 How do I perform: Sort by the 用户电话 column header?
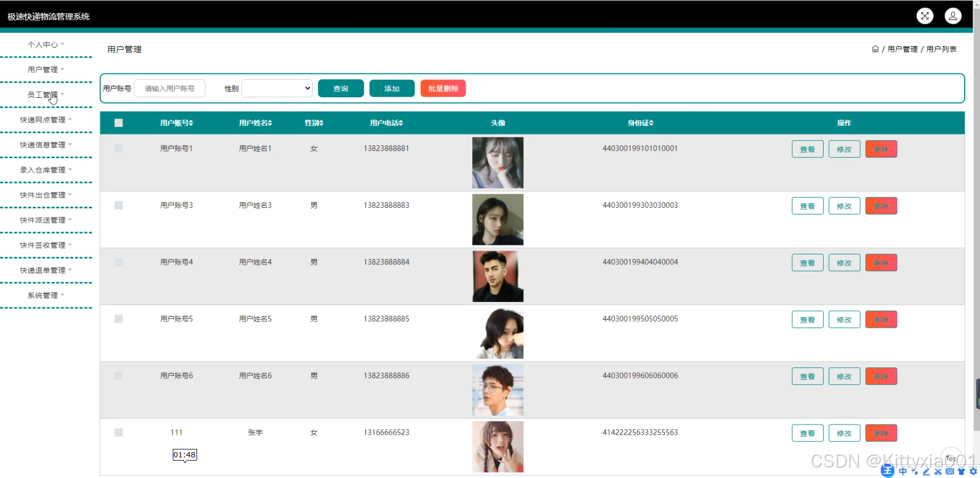[x=386, y=123]
